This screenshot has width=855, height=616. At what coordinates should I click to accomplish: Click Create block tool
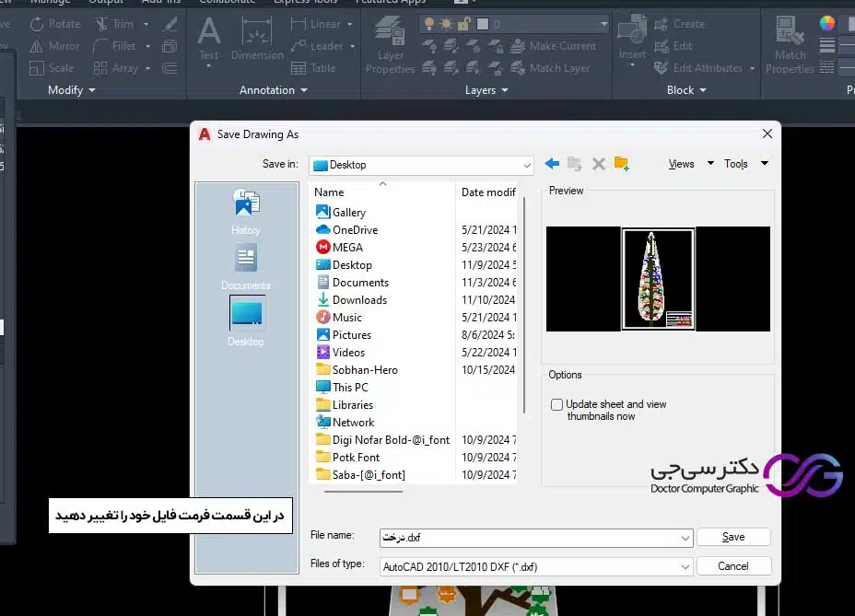click(x=680, y=24)
